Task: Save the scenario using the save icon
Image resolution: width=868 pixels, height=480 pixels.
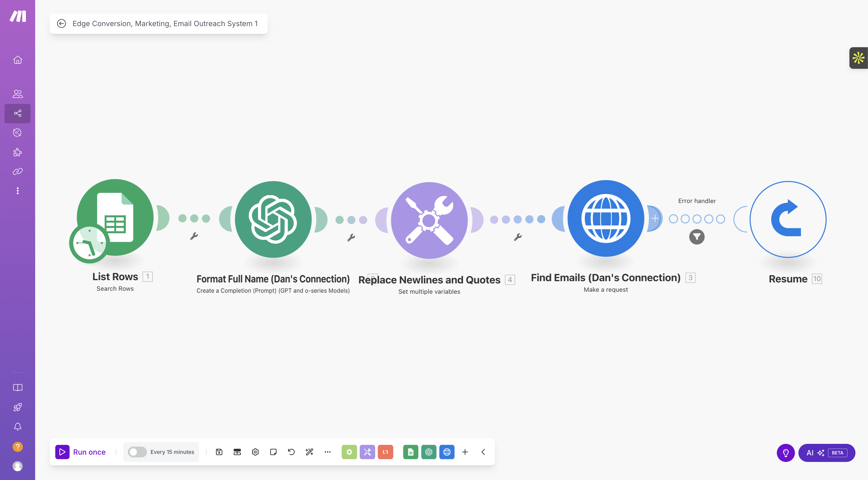Action: click(x=219, y=452)
